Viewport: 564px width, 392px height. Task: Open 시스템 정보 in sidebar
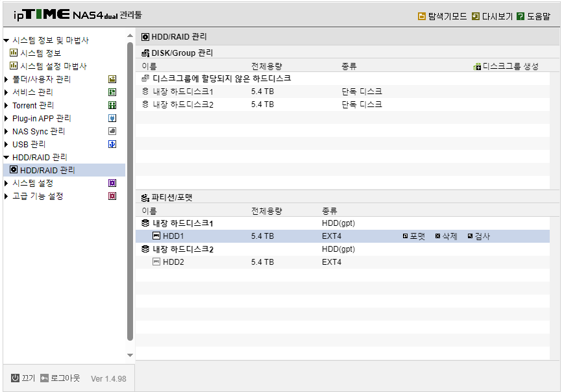pyautogui.click(x=41, y=53)
